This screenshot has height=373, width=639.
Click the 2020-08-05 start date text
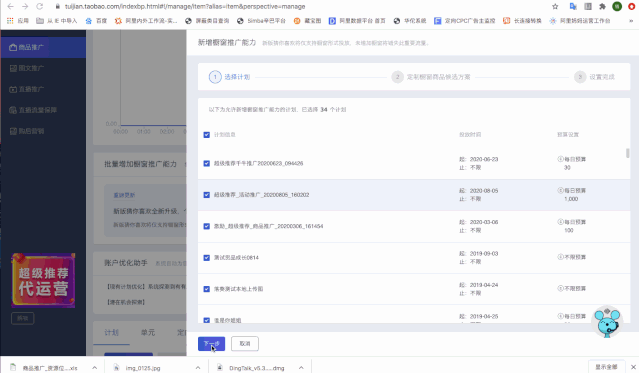484,191
